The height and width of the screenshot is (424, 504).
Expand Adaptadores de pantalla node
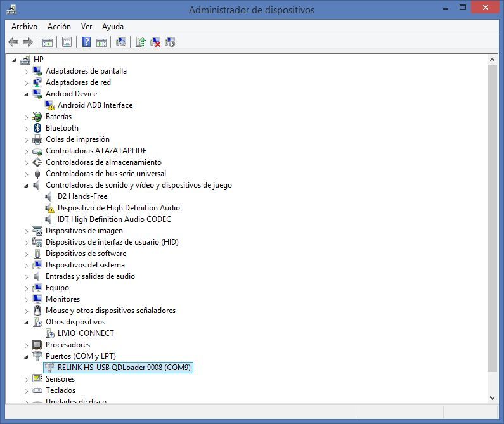pos(26,72)
